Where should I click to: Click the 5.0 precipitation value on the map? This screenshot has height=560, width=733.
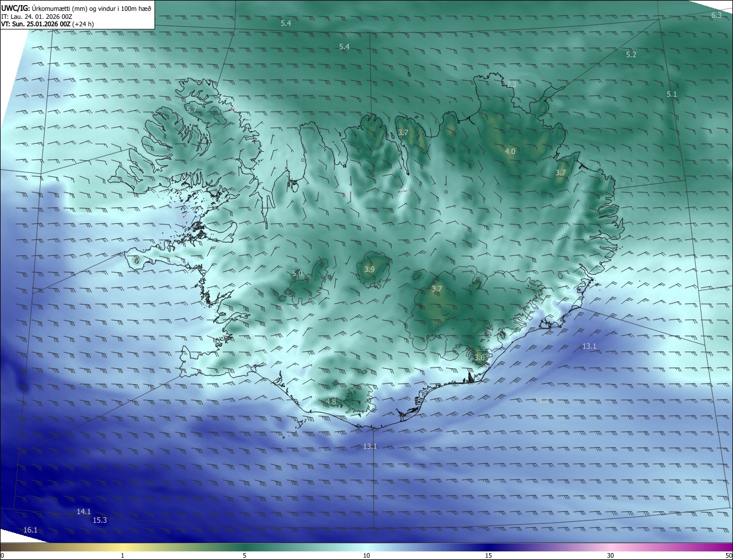(297, 274)
